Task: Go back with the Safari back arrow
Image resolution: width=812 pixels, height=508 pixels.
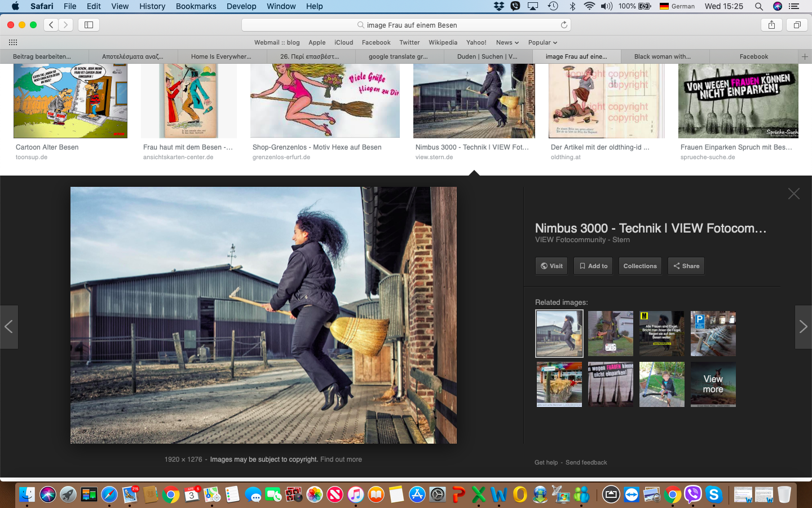Action: (51, 25)
